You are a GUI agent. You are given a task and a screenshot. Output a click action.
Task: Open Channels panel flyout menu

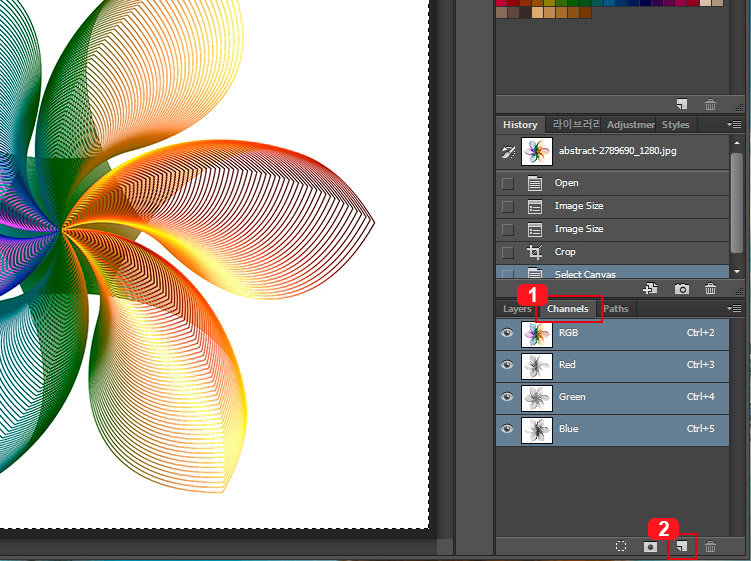tap(734, 308)
